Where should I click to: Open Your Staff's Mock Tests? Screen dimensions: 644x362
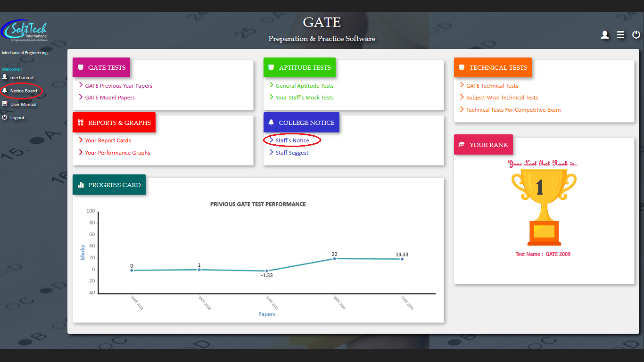pyautogui.click(x=304, y=98)
